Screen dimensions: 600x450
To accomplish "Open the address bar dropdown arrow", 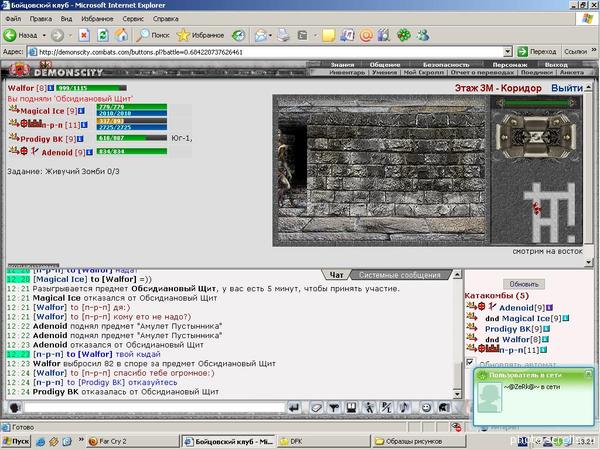I will (508, 52).
